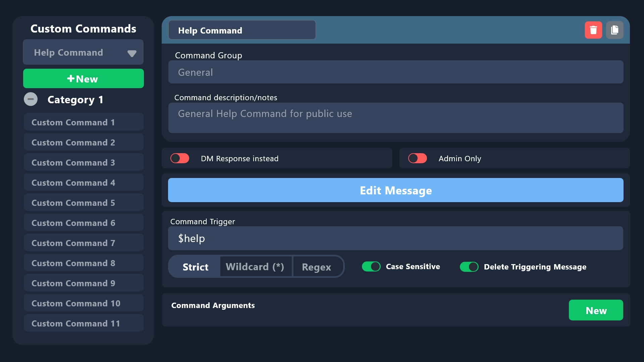This screenshot has height=362, width=644.
Task: Select Custom Command 3 in the list
Action: [83, 162]
